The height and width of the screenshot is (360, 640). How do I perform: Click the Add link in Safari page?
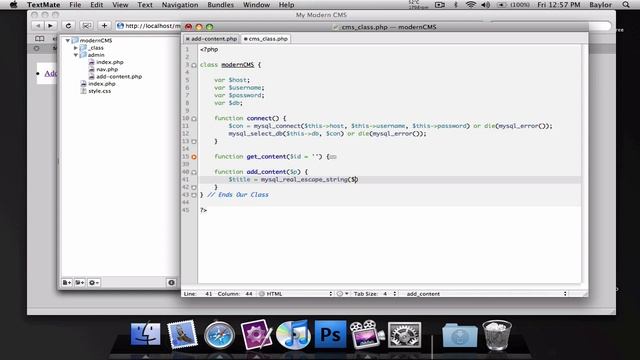coord(51,73)
